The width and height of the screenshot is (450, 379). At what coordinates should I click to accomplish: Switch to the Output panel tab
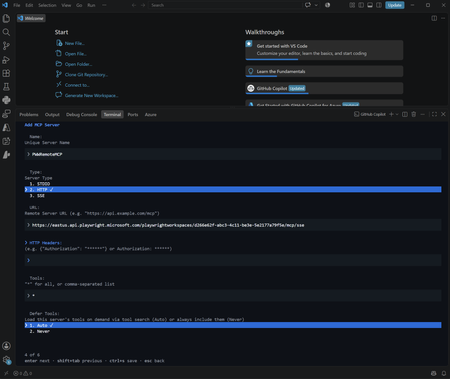pyautogui.click(x=52, y=114)
